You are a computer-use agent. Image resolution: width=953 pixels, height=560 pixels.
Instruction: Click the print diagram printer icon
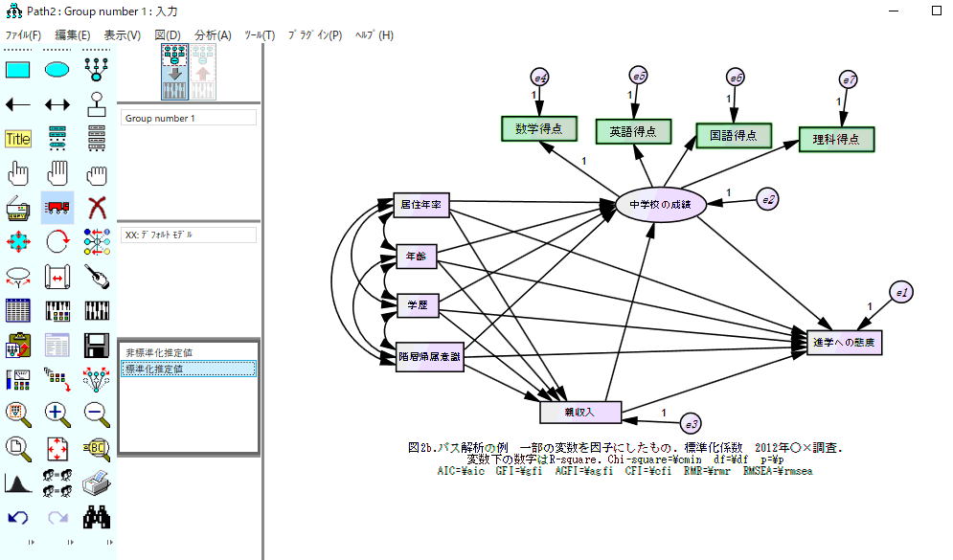point(96,482)
